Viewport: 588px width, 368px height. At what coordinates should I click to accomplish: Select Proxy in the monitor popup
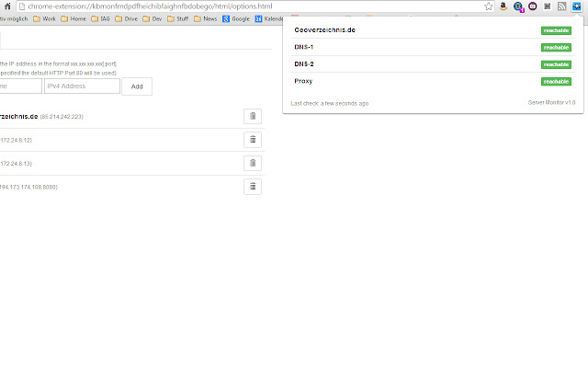click(x=303, y=81)
